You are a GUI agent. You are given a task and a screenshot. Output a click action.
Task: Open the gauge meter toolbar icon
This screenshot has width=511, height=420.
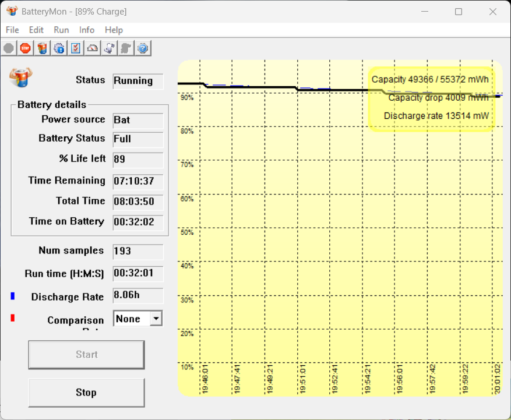(93, 48)
